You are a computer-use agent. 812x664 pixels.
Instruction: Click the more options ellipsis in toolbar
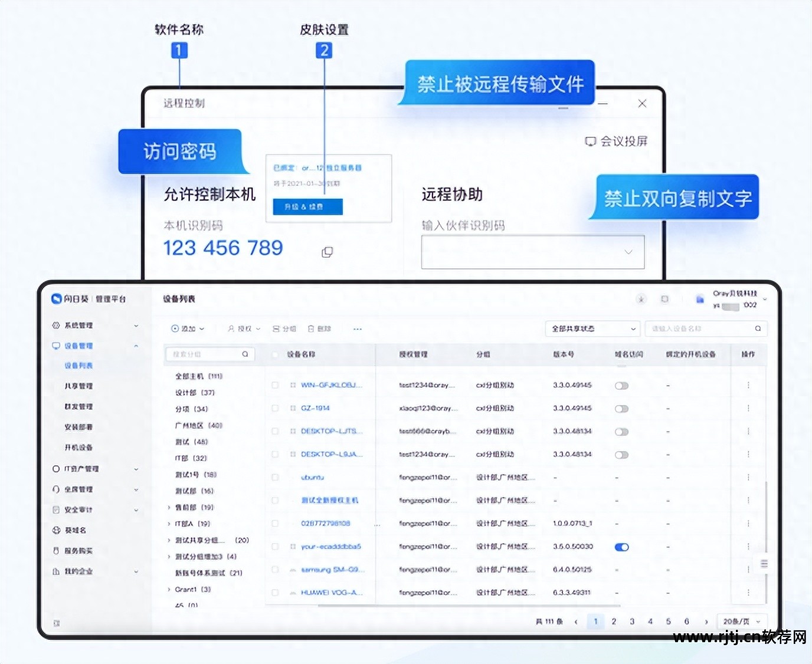click(357, 328)
